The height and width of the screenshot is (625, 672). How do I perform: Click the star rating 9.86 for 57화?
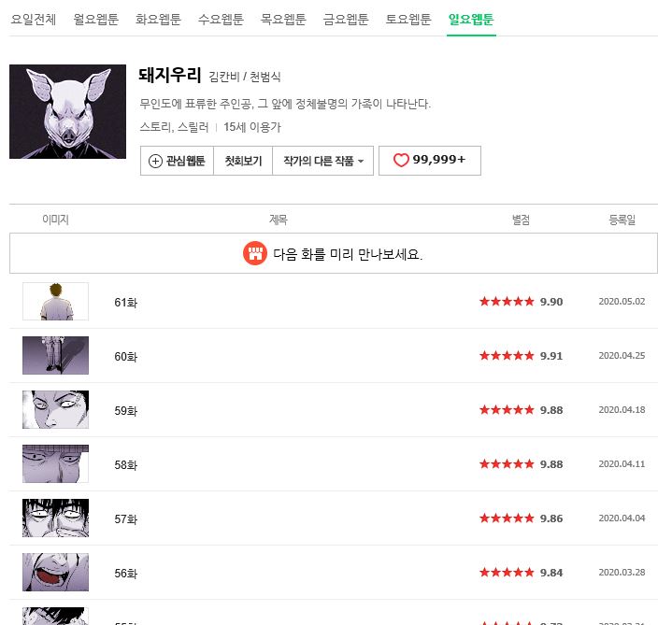coord(522,518)
